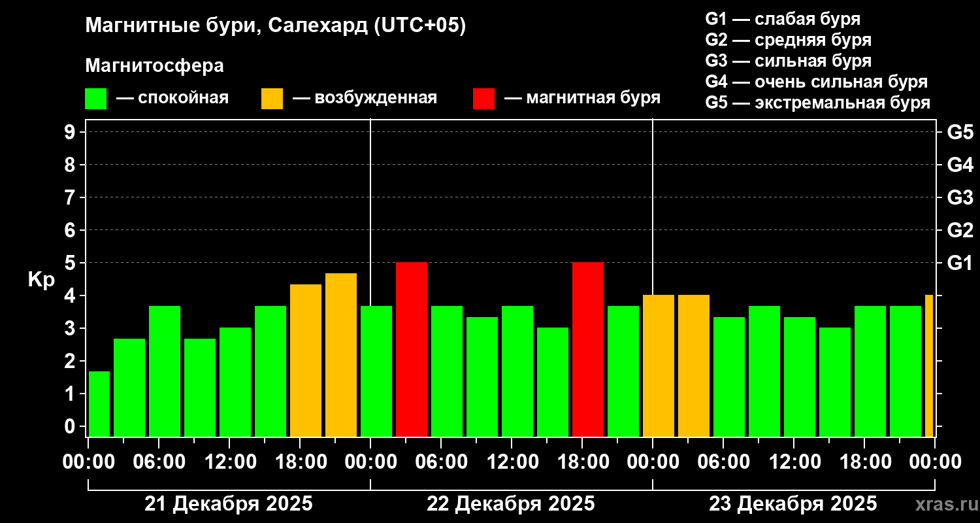Click the red 'магнитная буря' legend swatch
Screen dimensions: 980x523
[x=483, y=99]
